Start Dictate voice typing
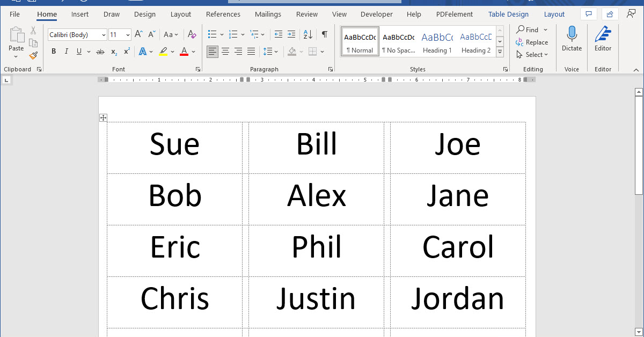The image size is (644, 337). (x=572, y=40)
